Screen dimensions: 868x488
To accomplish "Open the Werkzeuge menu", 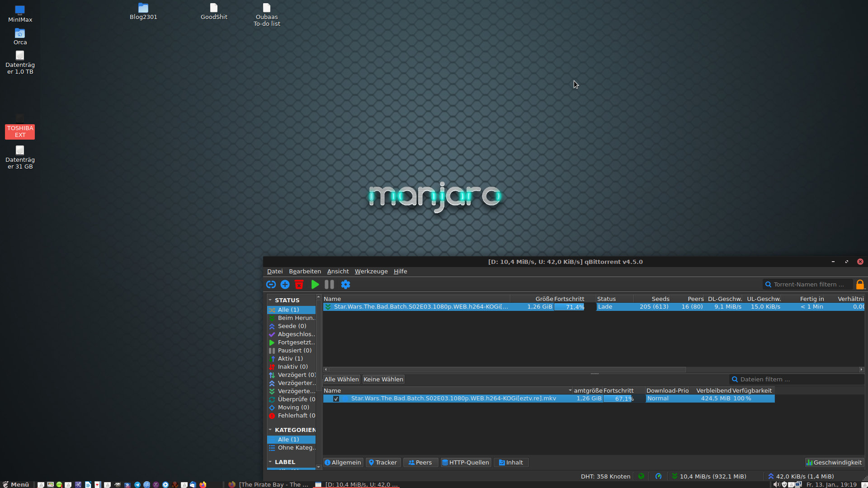I will 371,271.
